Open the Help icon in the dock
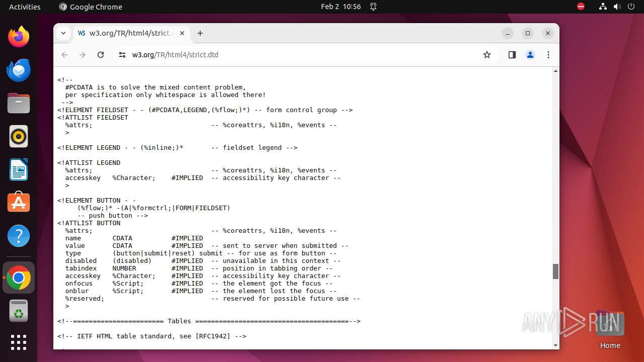Viewport: 644px width, 362px height. click(19, 236)
